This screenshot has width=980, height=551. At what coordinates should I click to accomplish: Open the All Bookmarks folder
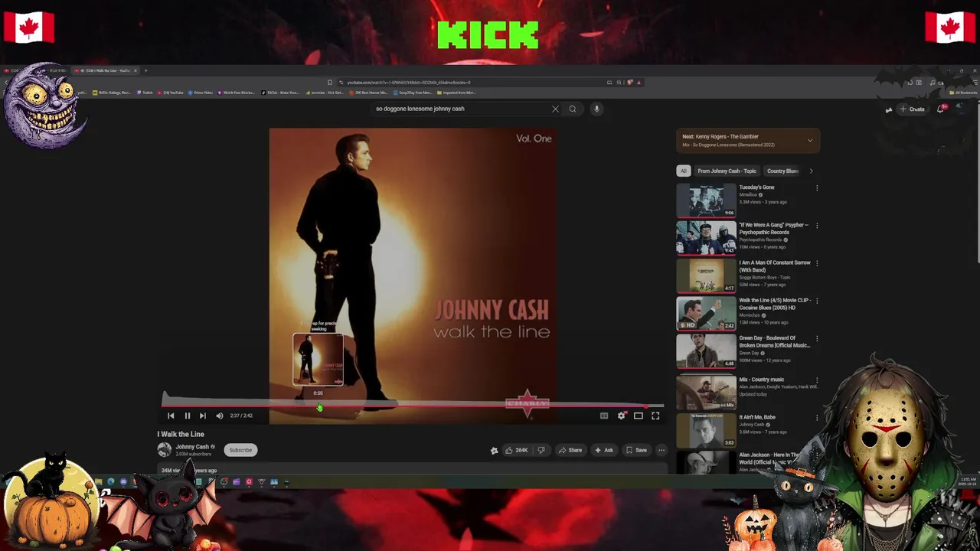pyautogui.click(x=962, y=93)
